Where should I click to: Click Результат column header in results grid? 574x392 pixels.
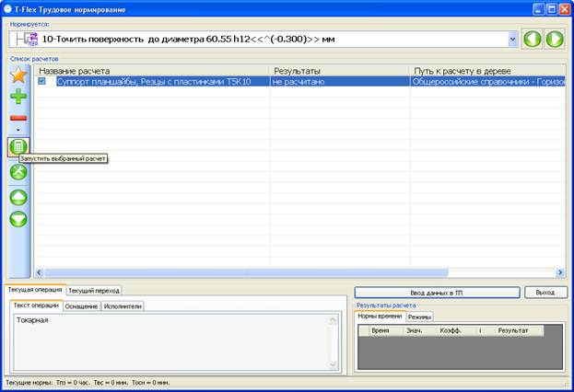(x=518, y=330)
